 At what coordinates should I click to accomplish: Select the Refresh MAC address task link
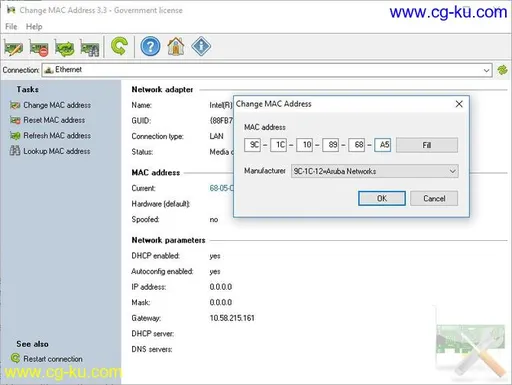57,136
